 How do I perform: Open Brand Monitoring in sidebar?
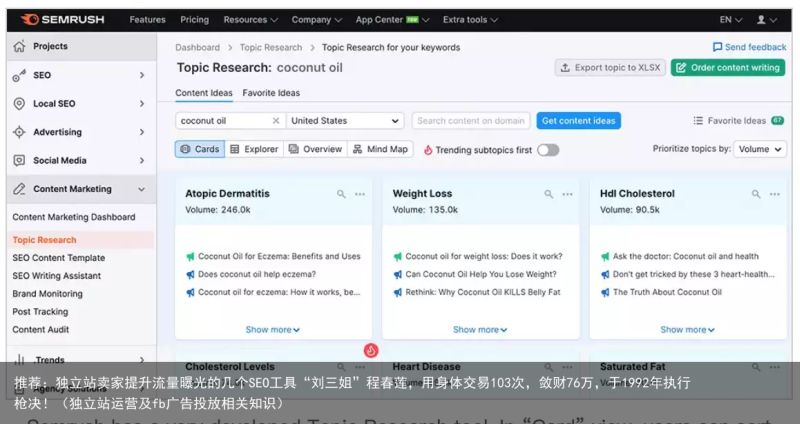[47, 294]
